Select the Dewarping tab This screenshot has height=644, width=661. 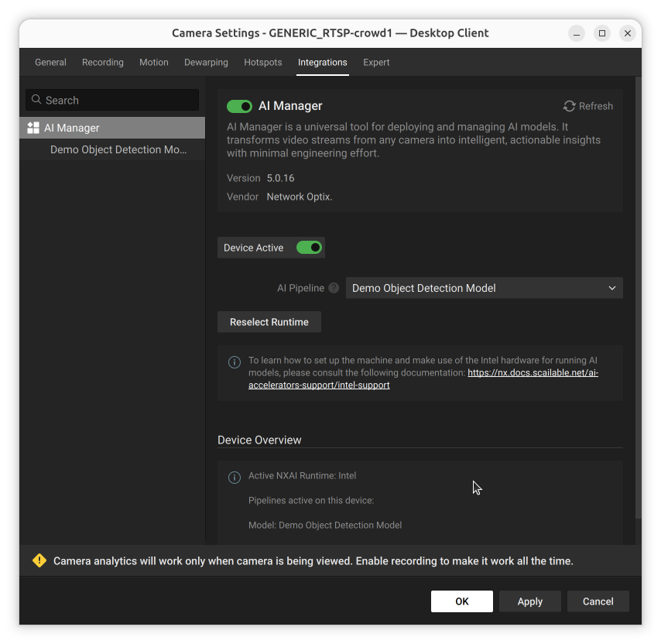[x=206, y=63]
